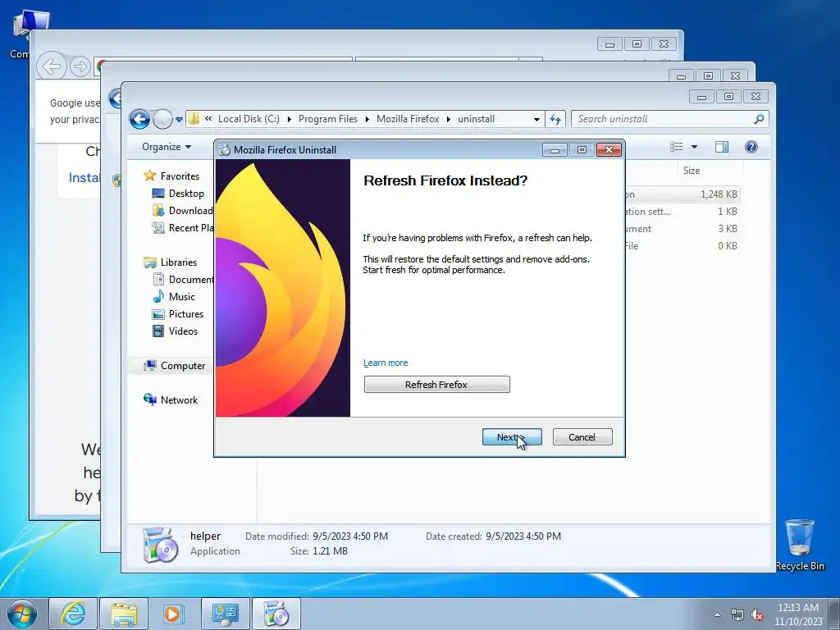Launch Internet Explorer from the taskbar
The image size is (840, 630).
coord(73,614)
